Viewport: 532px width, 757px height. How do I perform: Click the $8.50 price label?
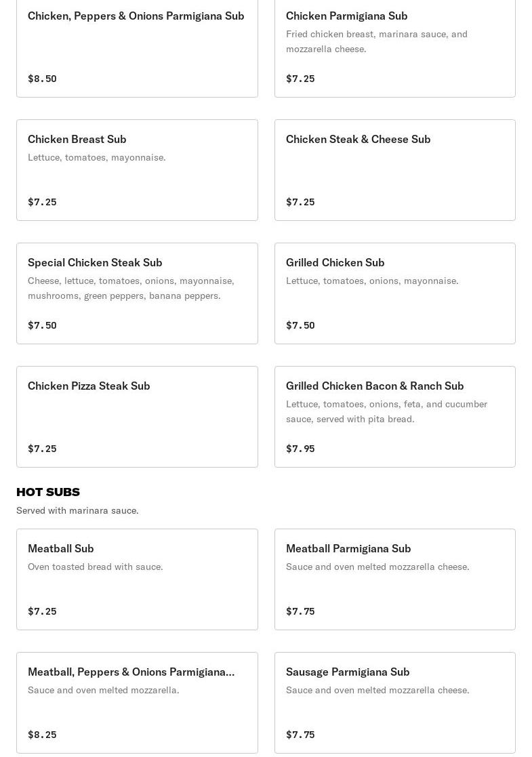[42, 79]
